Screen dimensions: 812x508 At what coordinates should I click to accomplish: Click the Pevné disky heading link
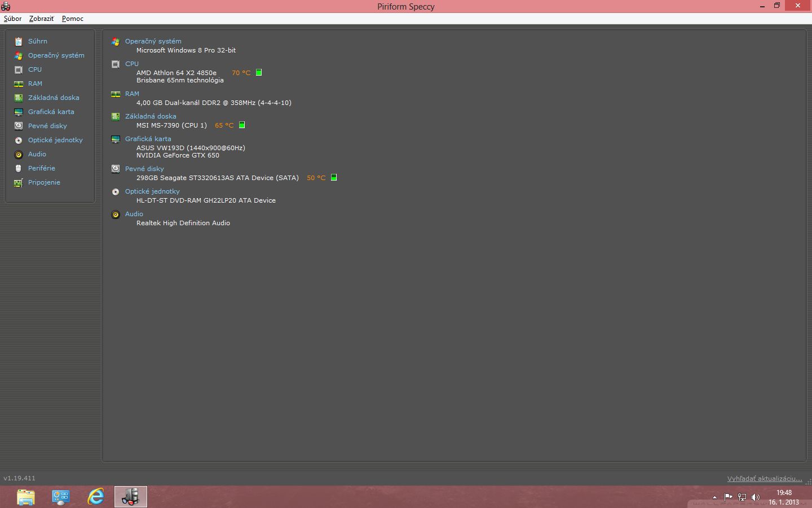tap(144, 169)
